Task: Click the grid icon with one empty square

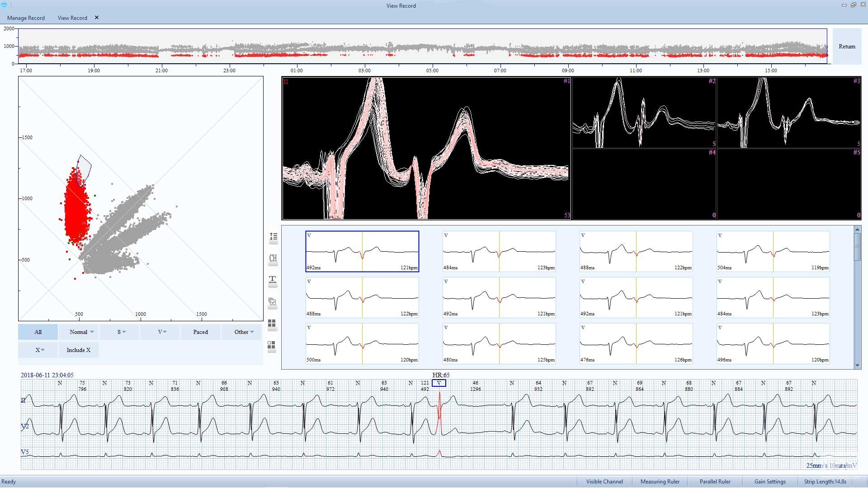Action: (x=272, y=346)
